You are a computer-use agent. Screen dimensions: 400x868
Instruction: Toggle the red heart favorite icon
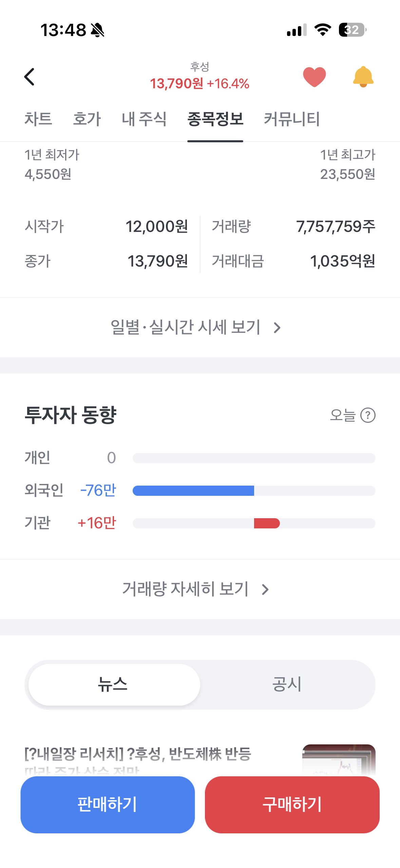[x=314, y=77]
